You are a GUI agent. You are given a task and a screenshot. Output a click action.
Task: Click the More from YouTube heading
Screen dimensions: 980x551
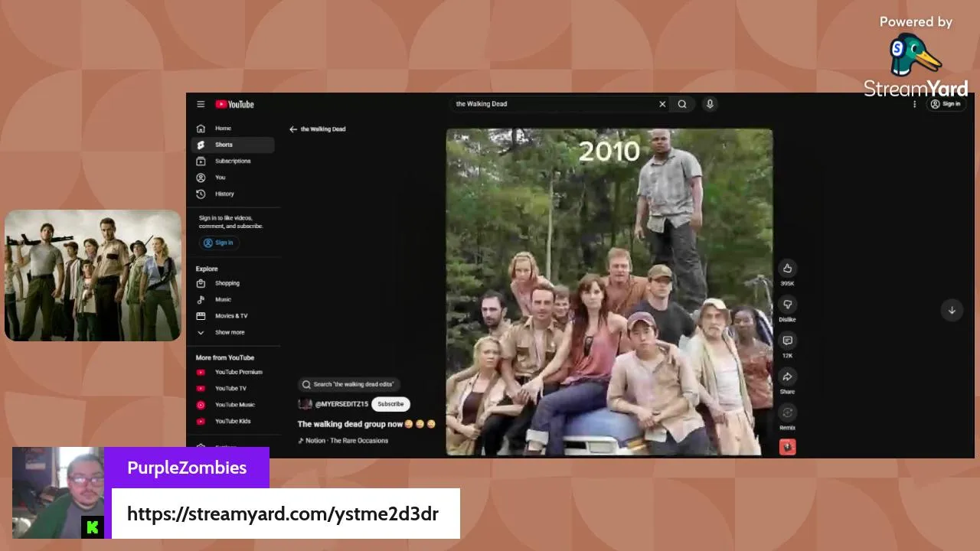point(225,357)
